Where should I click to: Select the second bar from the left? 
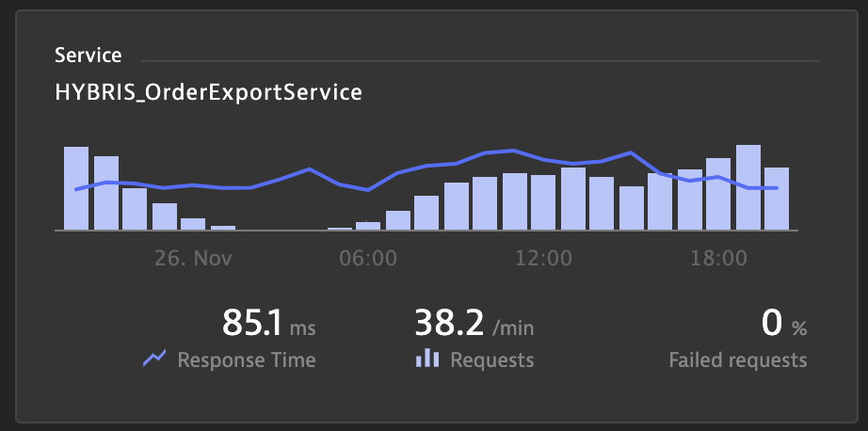106,193
